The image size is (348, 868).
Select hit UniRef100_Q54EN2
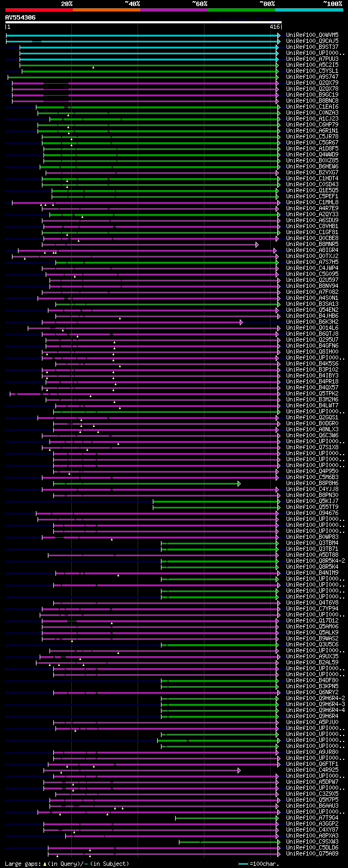(312, 310)
